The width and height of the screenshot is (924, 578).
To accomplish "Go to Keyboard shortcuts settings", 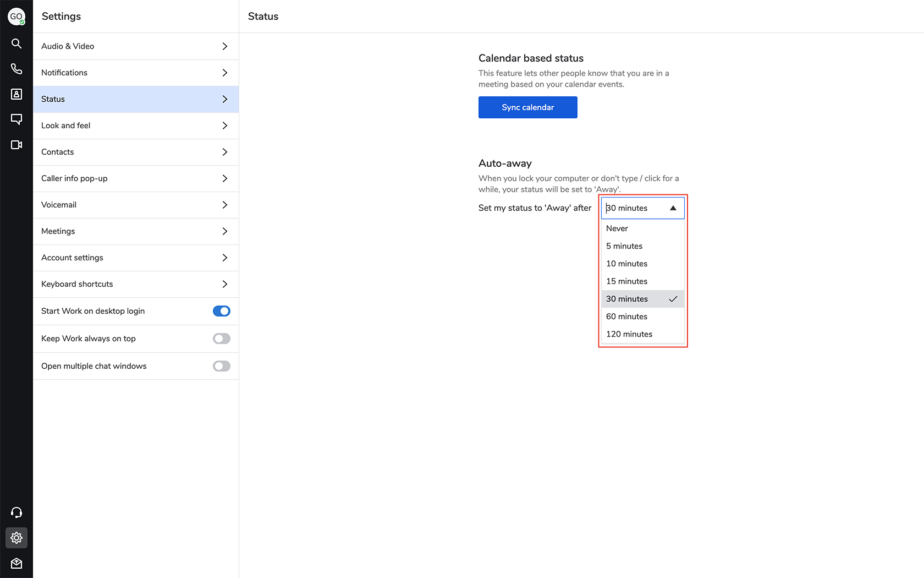I will [135, 284].
